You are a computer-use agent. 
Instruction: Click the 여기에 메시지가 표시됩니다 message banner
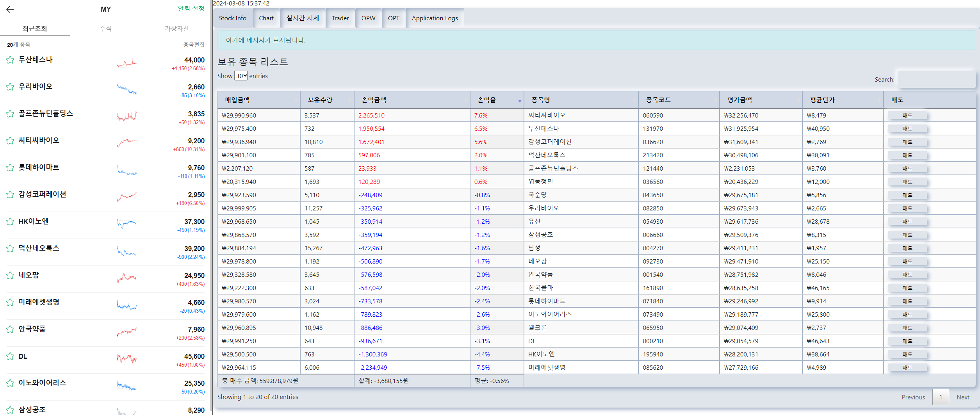pyautogui.click(x=596, y=40)
